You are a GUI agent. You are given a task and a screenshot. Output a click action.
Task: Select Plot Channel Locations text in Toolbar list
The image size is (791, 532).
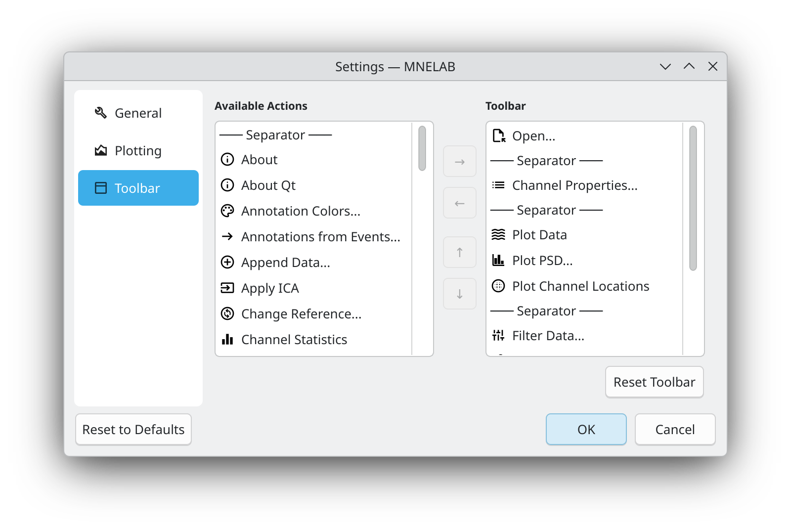pyautogui.click(x=581, y=286)
